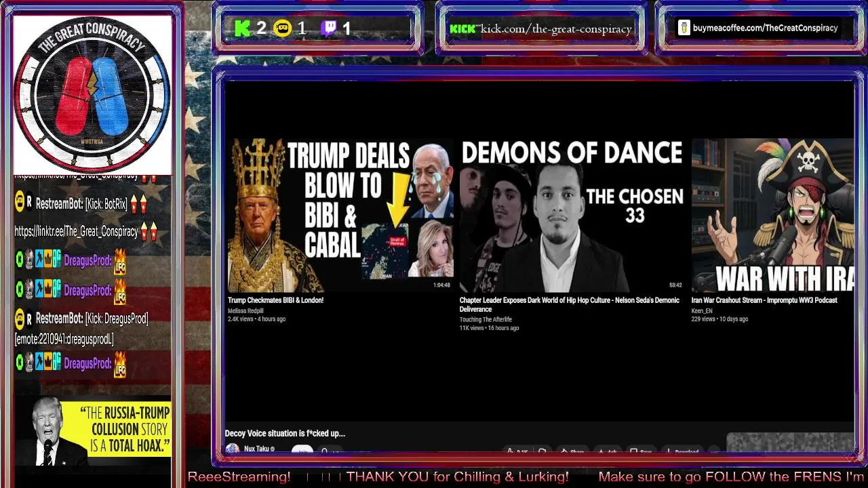Image resolution: width=868 pixels, height=488 pixels.
Task: Click the Save button below the video
Action: pyautogui.click(x=642, y=452)
